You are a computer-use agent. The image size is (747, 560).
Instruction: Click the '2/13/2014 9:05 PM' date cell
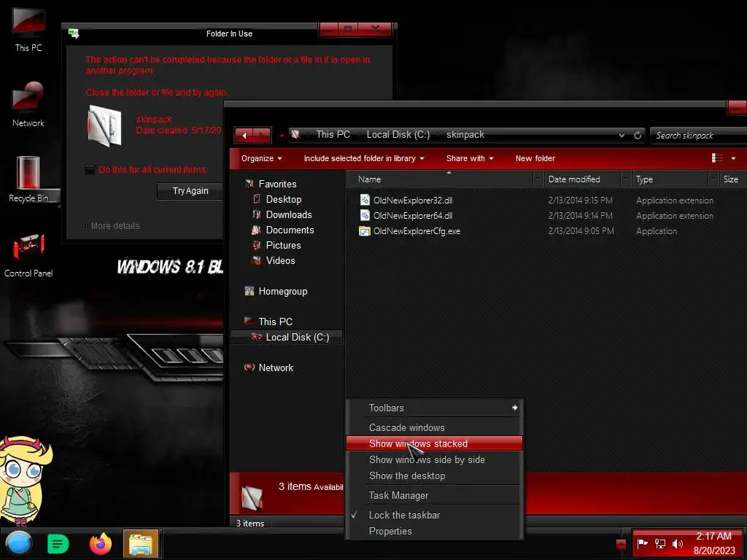pyautogui.click(x=581, y=231)
